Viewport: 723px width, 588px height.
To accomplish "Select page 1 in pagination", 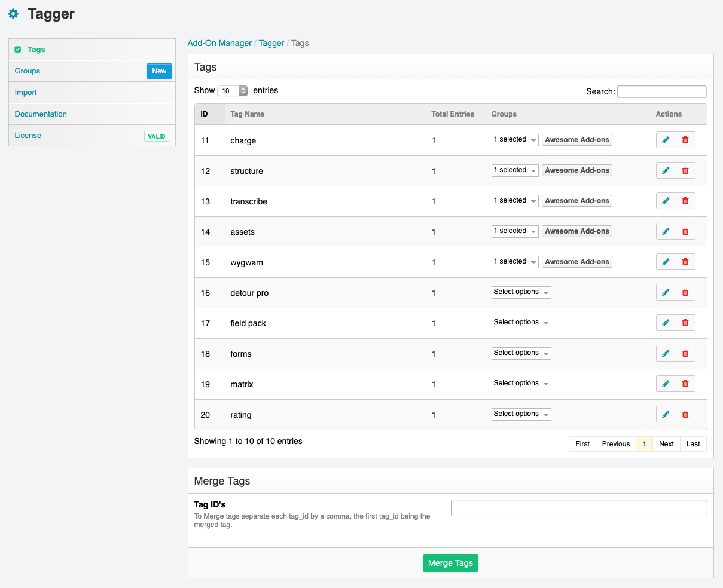I will [x=644, y=444].
